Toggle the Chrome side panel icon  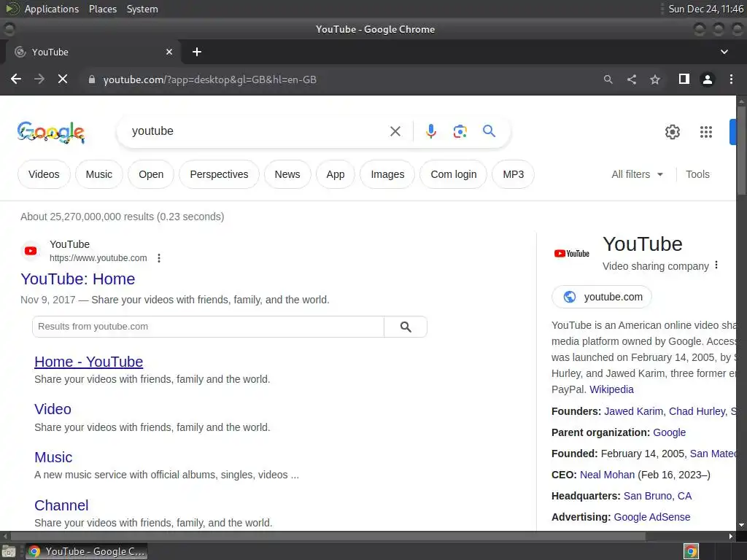(684, 79)
